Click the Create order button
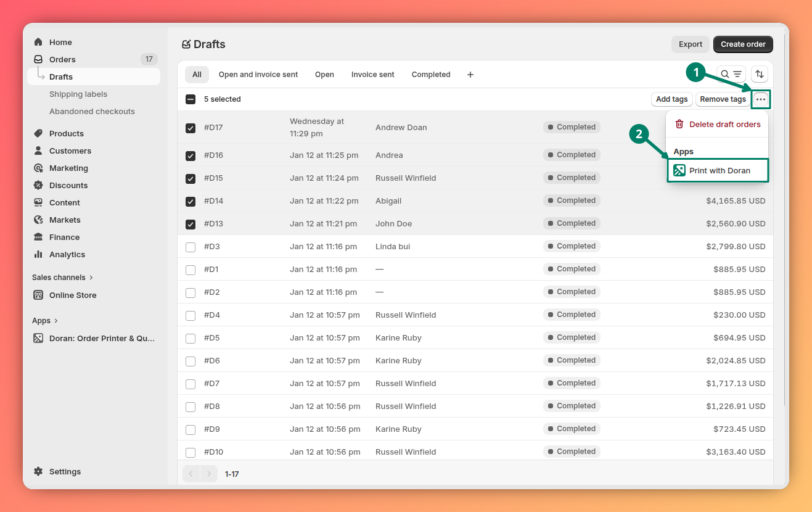 click(743, 44)
